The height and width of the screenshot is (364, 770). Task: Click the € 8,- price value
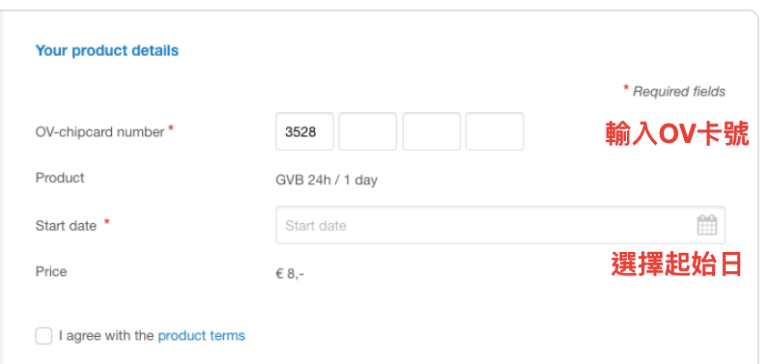pos(290,274)
